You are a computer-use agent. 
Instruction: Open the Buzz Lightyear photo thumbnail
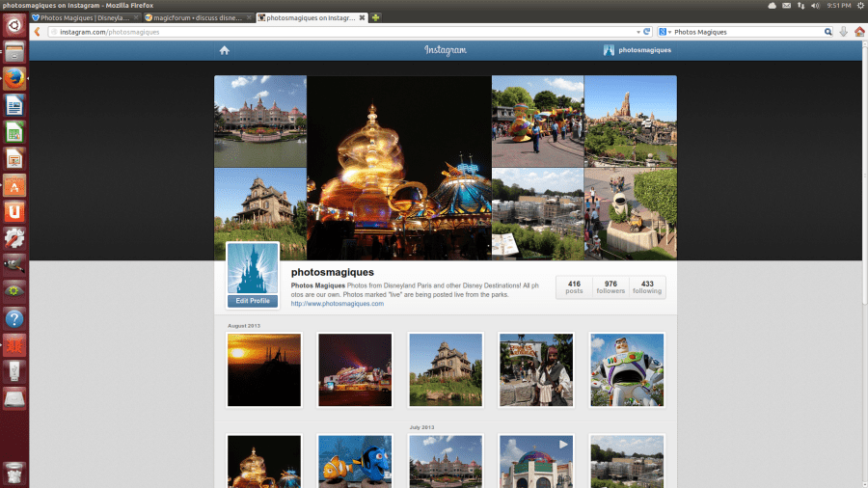627,369
